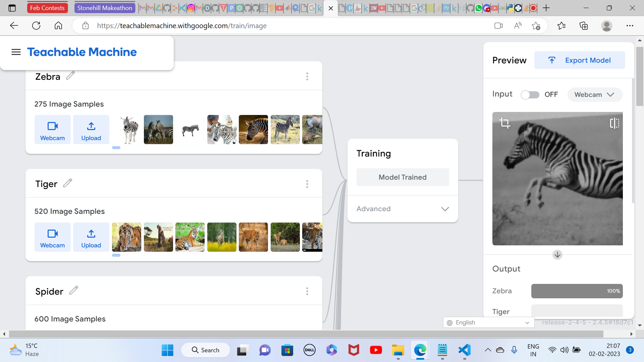Select the crop icon on preview image
The image size is (644, 362).
(504, 123)
